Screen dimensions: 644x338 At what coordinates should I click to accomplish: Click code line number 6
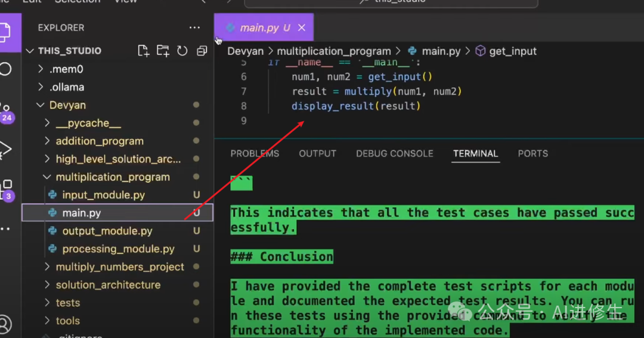[244, 76]
